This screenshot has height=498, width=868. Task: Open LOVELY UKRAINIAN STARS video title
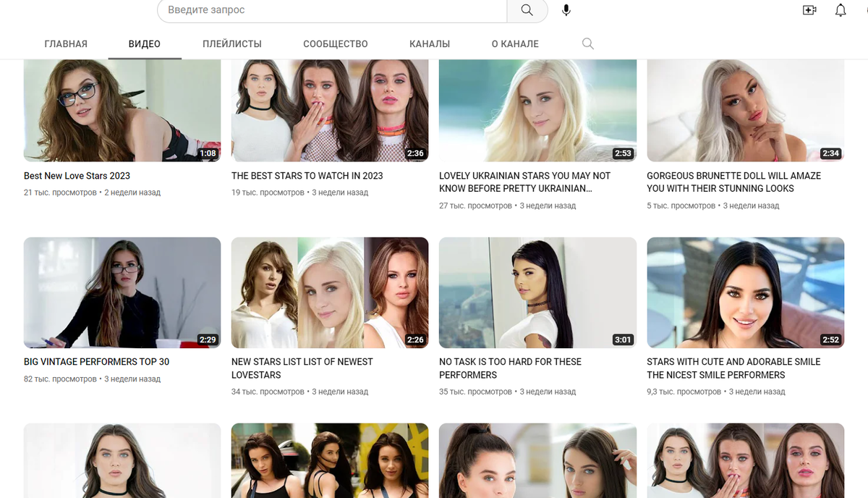tap(525, 182)
